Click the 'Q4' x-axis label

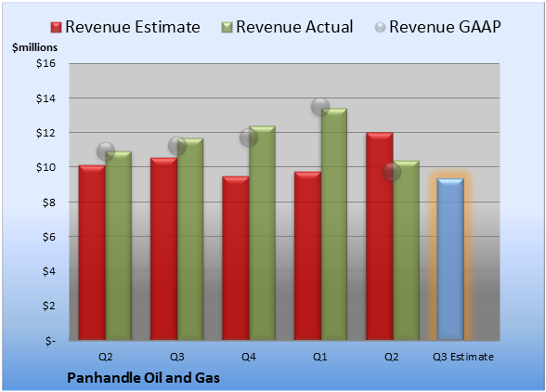[x=249, y=357]
